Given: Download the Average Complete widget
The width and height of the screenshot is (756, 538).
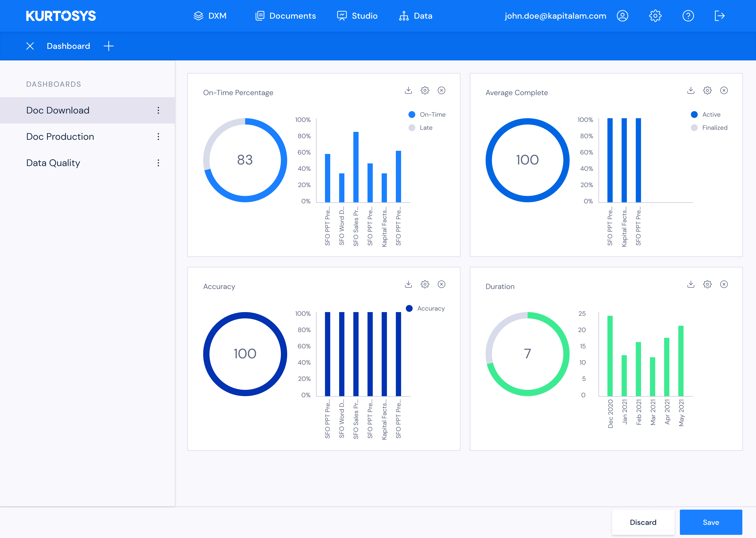Looking at the screenshot, I should 691,90.
